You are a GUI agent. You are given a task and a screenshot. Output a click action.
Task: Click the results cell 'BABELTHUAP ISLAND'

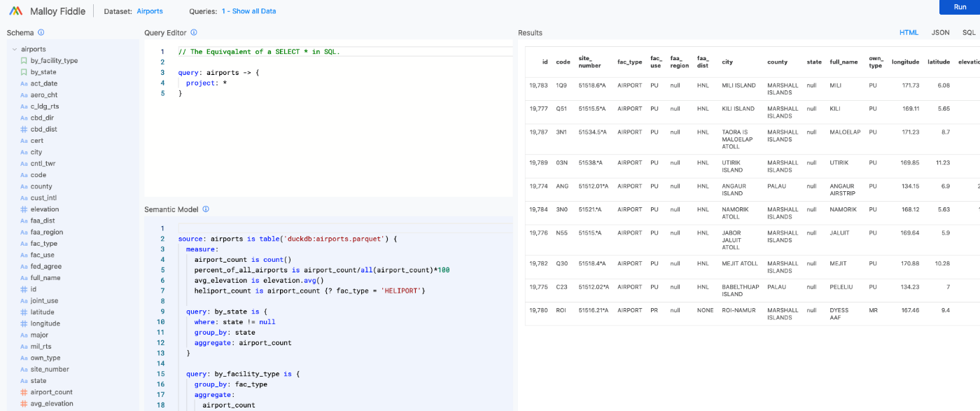740,291
